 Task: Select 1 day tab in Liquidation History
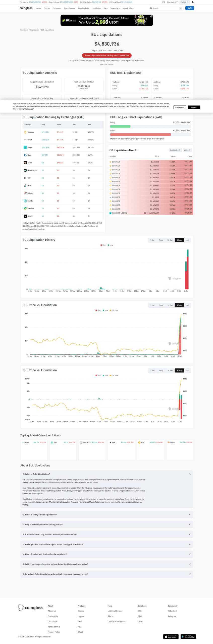point(152,240)
